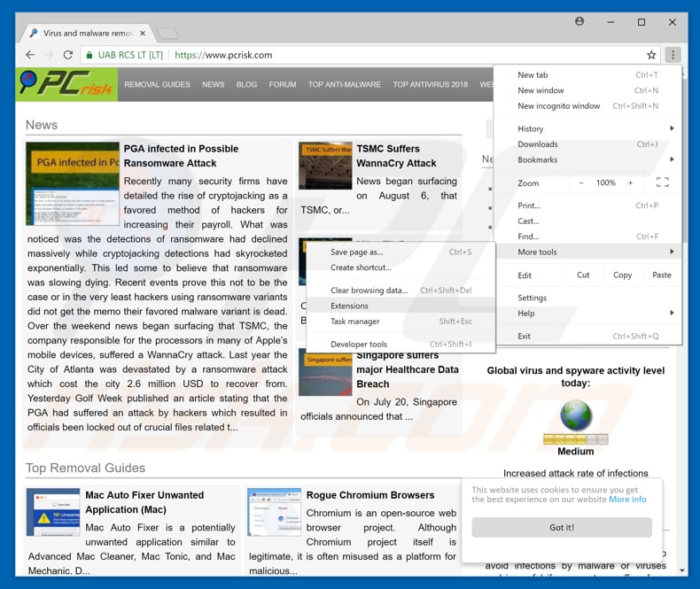Click the Chrome profile avatar icon
The image size is (700, 589).
click(579, 21)
